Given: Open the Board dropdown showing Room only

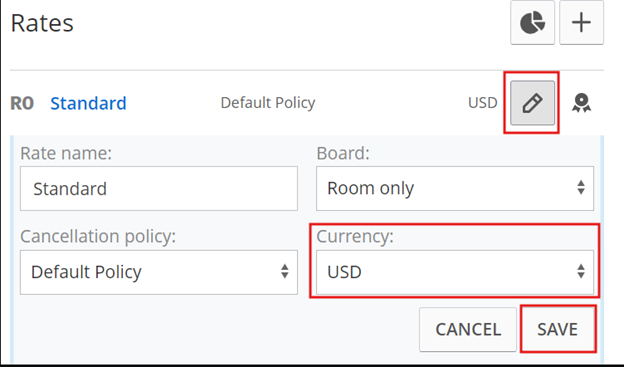Looking at the screenshot, I should (x=455, y=188).
